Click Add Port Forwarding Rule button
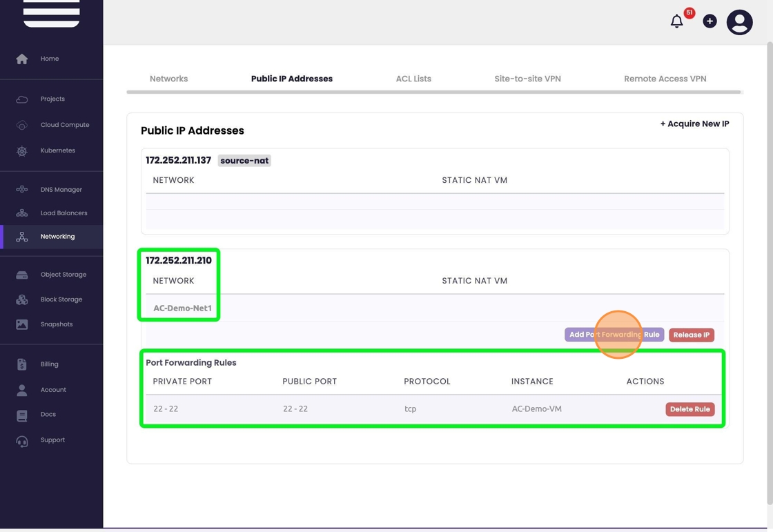Viewport: 773px width, 532px height. click(x=614, y=335)
